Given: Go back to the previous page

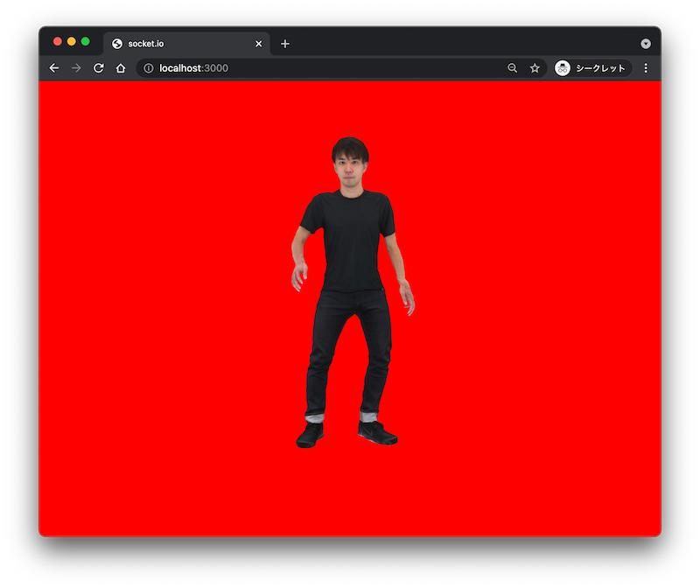Looking at the screenshot, I should (54, 68).
